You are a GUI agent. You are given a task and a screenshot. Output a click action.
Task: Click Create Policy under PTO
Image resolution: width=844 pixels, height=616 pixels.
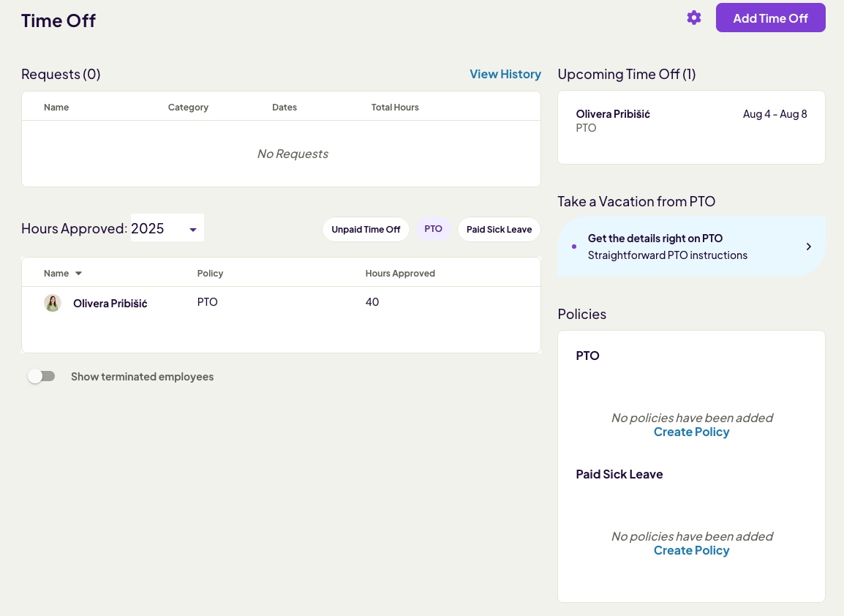pos(691,432)
